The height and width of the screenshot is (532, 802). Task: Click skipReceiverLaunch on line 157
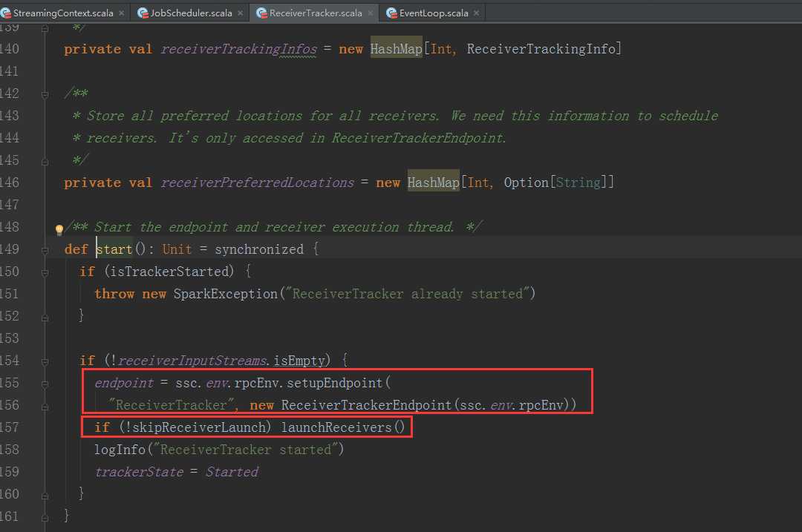(x=199, y=427)
